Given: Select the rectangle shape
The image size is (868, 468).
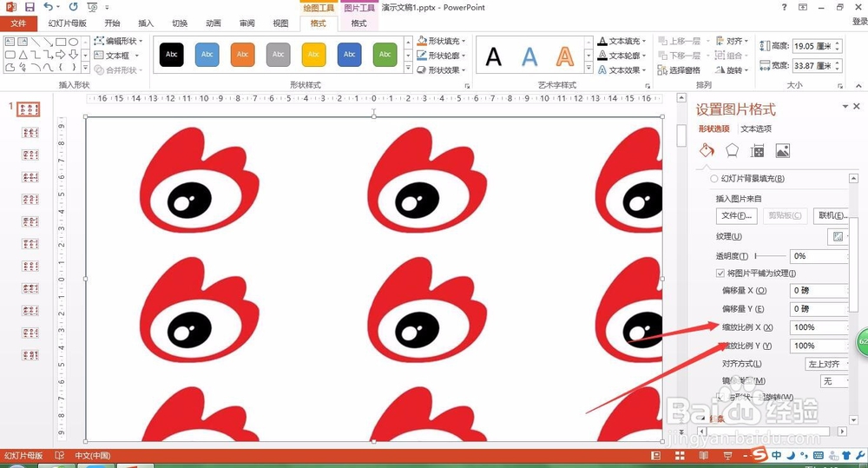Looking at the screenshot, I should [x=61, y=42].
